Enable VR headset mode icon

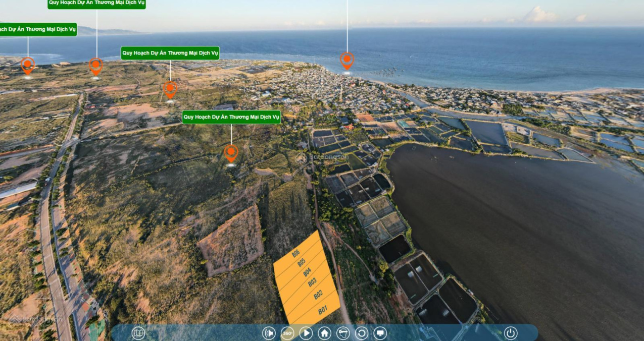343,333
